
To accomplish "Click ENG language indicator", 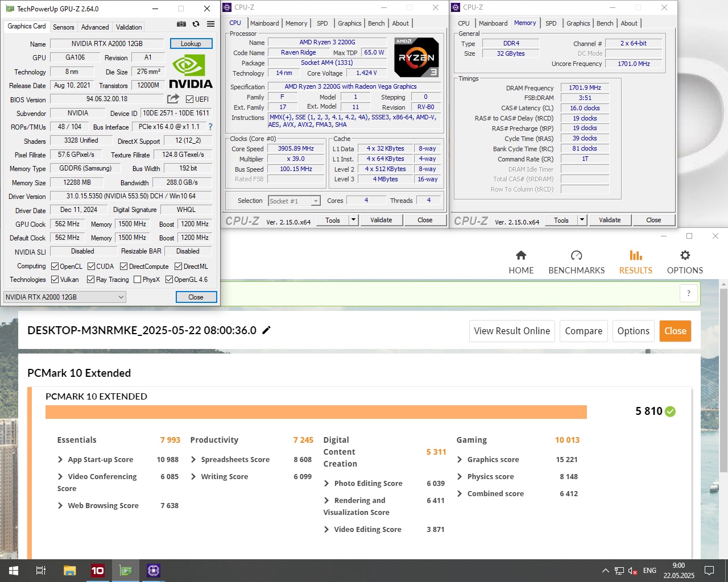I will pos(650,571).
